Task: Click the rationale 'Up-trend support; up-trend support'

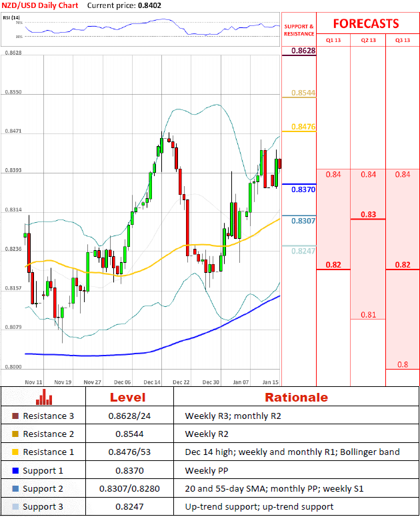Action: [259, 507]
